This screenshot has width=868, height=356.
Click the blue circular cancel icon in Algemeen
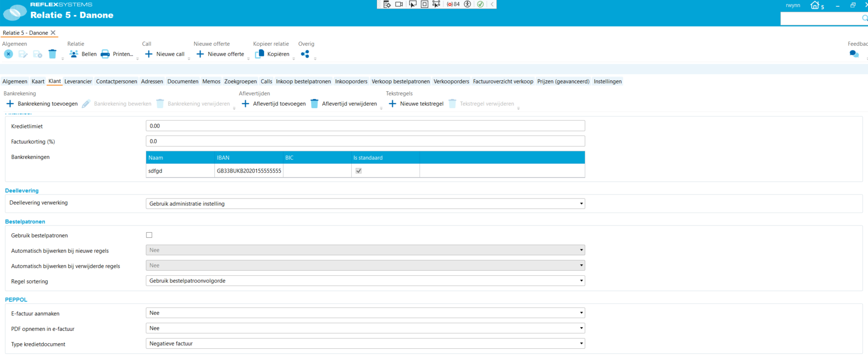tap(9, 54)
